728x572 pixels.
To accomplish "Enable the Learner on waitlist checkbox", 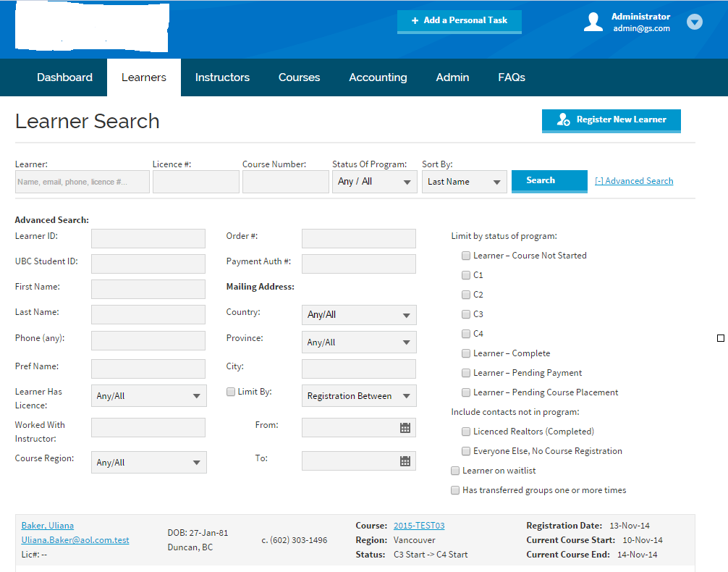I will (x=455, y=471).
